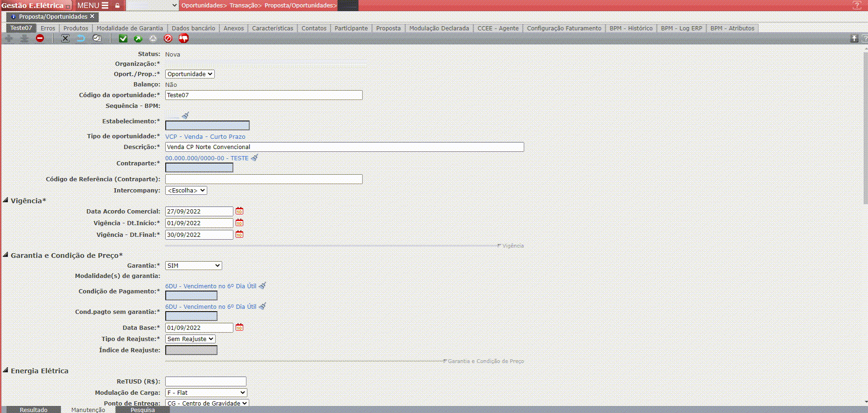Open the Oport./Prop. dropdown

[x=189, y=74]
